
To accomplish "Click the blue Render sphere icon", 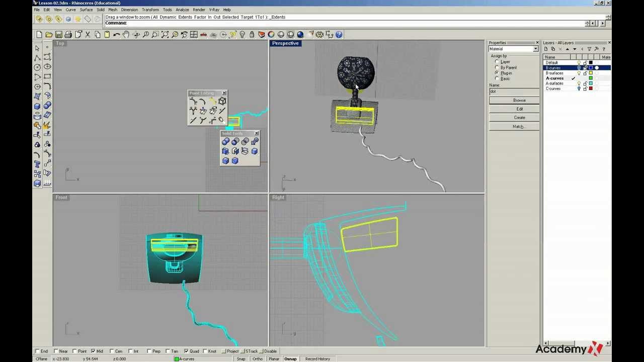I will [x=300, y=35].
